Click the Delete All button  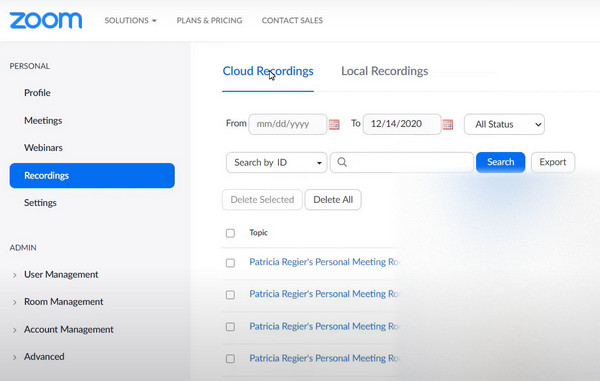click(333, 200)
